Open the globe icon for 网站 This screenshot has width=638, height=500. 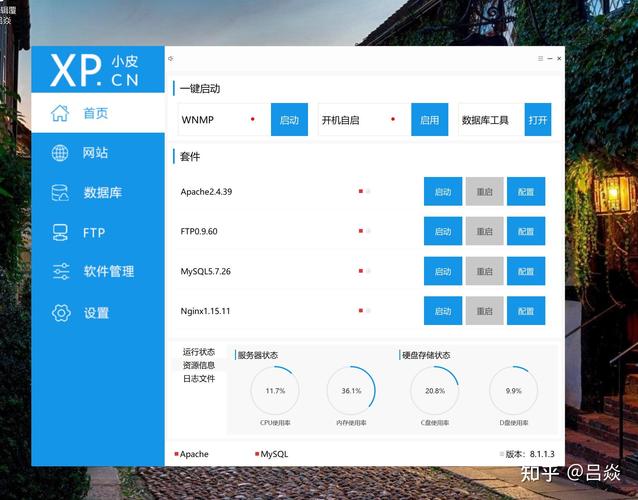point(60,153)
